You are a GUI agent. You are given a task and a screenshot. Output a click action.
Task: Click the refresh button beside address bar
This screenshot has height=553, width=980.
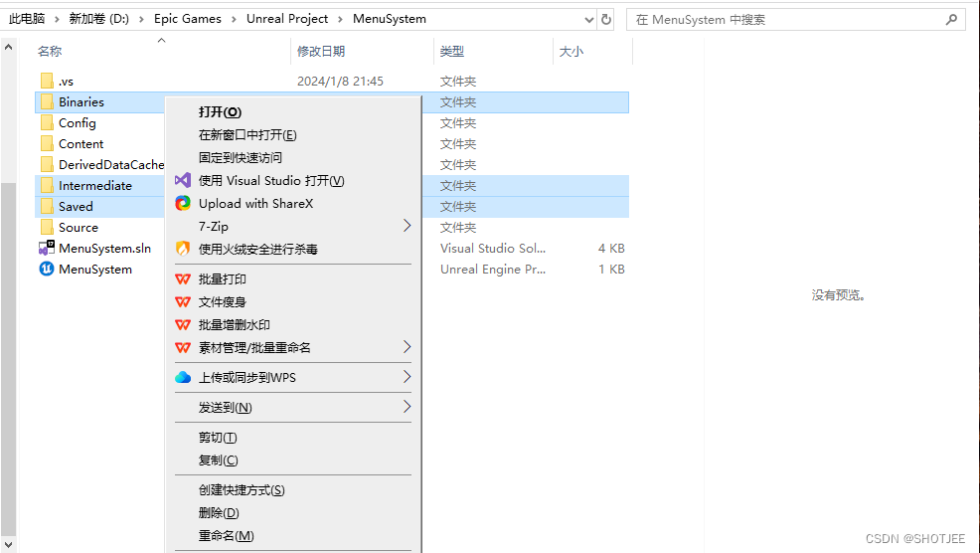(605, 19)
